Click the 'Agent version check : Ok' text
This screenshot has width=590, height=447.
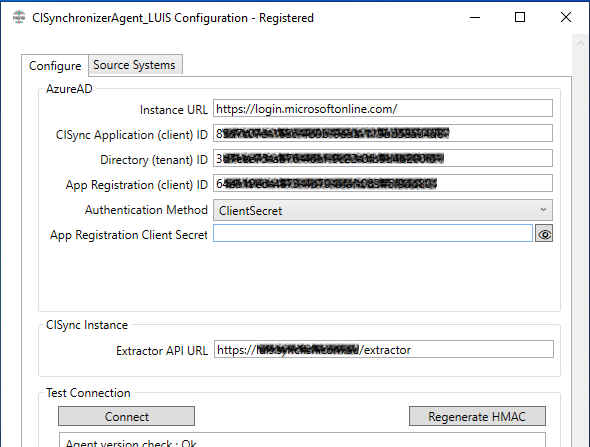tap(131, 443)
